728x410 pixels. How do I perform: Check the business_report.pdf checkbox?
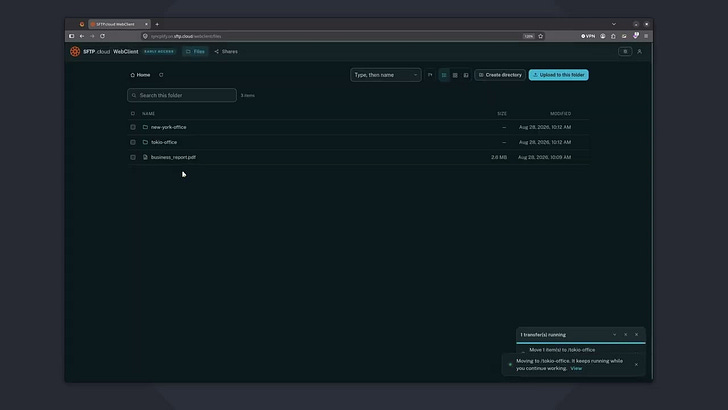pyautogui.click(x=133, y=157)
